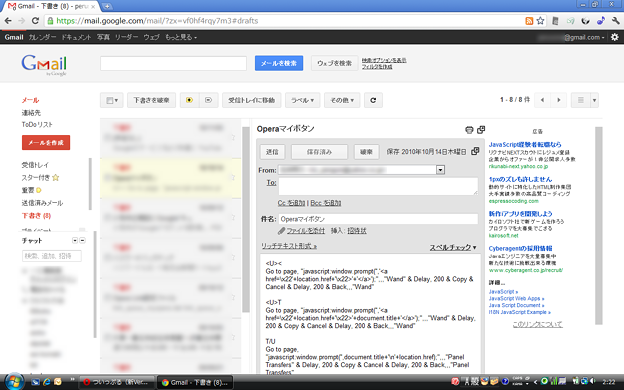Click the RSS feed icon in address bar
This screenshot has height=390, width=624.
[529, 21]
